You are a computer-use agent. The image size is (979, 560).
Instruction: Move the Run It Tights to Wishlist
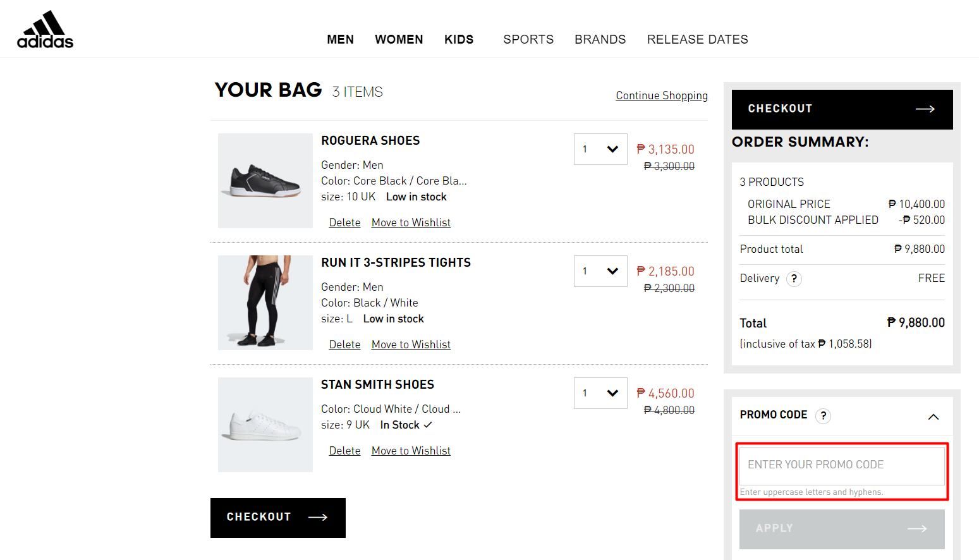tap(411, 344)
